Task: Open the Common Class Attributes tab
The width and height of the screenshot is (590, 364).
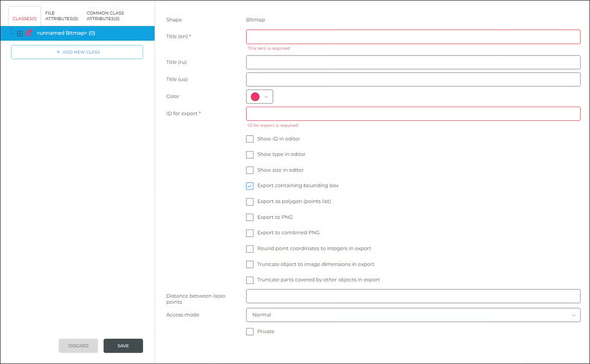Action: click(x=105, y=16)
